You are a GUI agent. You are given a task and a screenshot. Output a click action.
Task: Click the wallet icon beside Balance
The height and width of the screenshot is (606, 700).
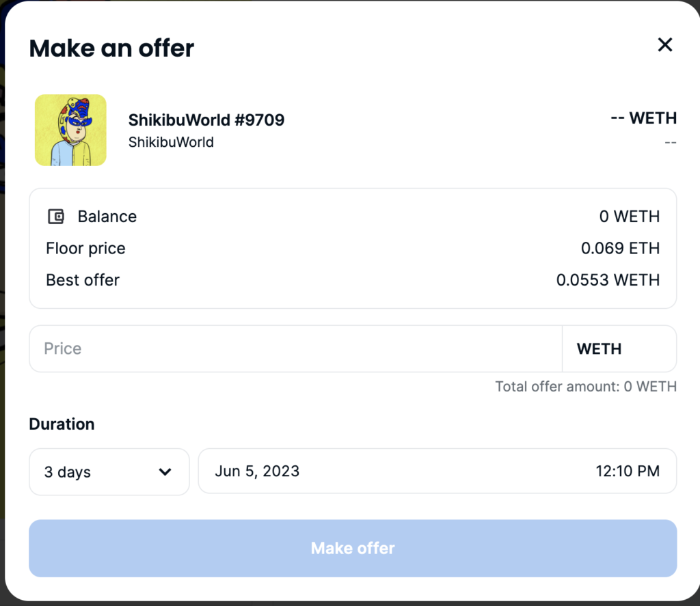[55, 217]
